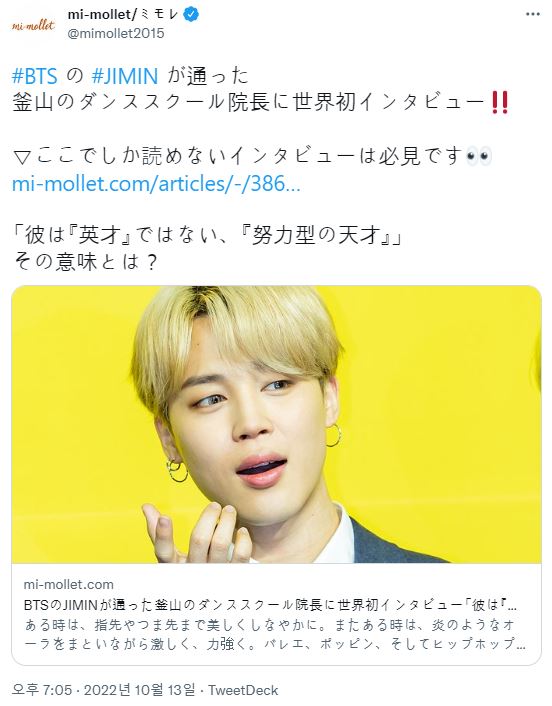Click the text その意味とは？
The height and width of the screenshot is (706, 552).
click(86, 262)
